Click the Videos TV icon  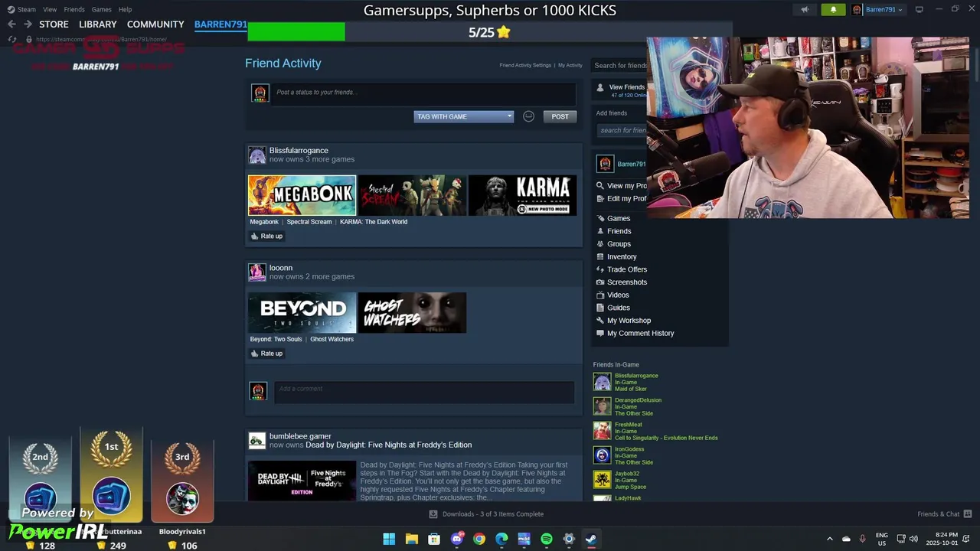click(600, 295)
